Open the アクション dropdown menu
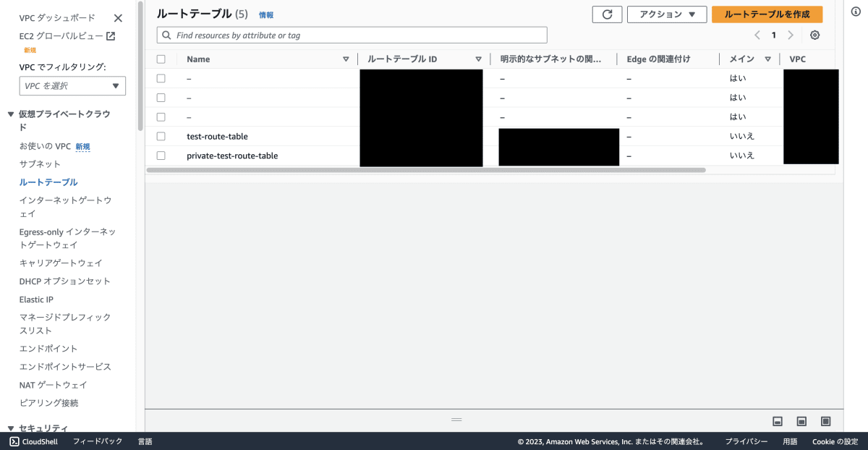 pyautogui.click(x=667, y=14)
